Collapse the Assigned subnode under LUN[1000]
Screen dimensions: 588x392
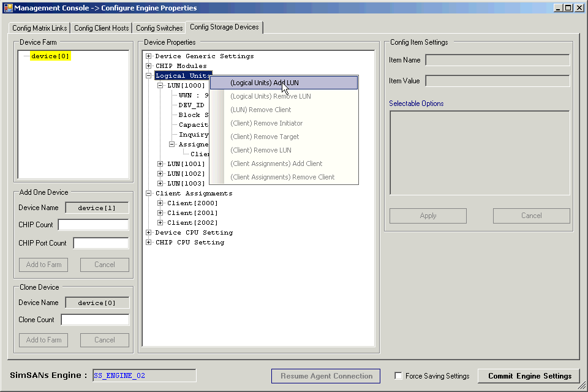tap(171, 144)
